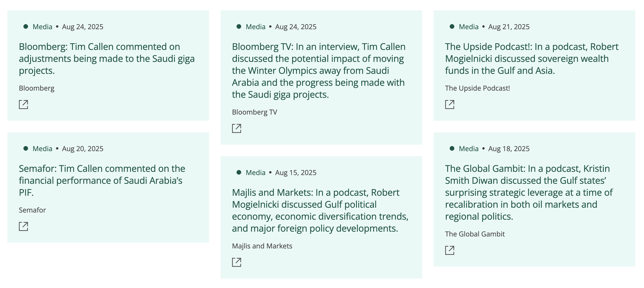Open Majlis and Markets Gulf political economy headline
Image resolution: width=644 pixels, height=288 pixels.
coord(320,210)
